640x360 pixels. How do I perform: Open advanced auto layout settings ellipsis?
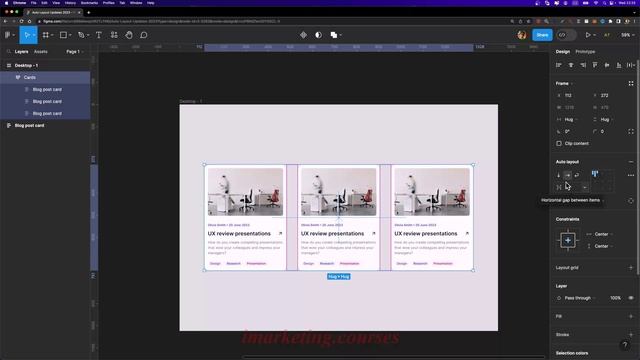coord(631,175)
